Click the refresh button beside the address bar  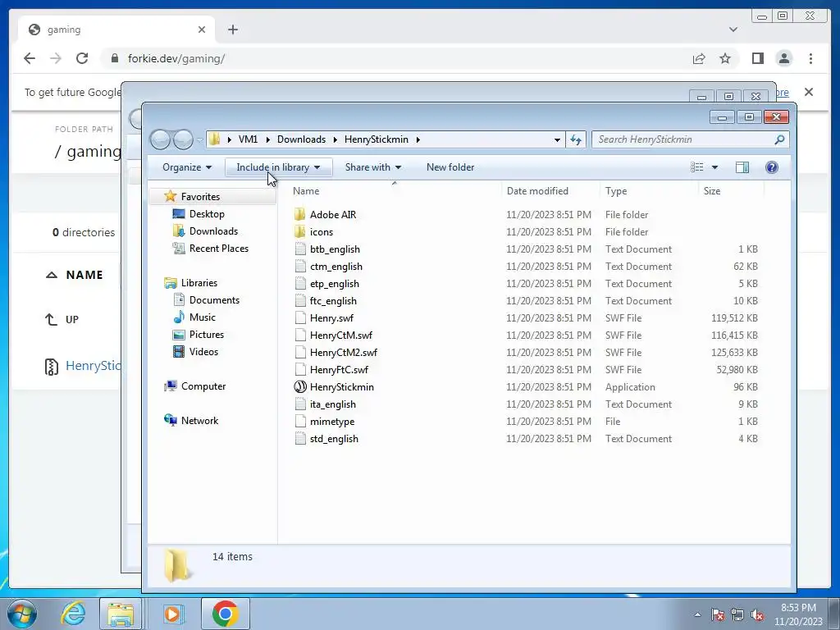click(x=576, y=139)
